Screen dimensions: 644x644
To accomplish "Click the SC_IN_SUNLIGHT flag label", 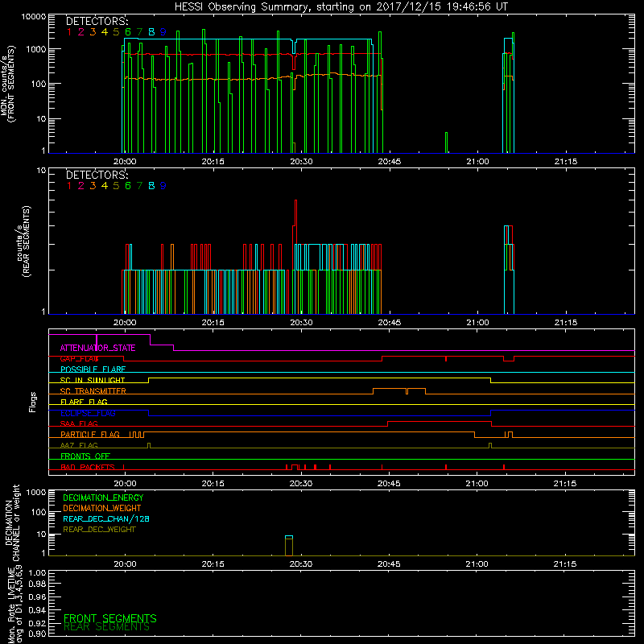I will (x=93, y=380).
